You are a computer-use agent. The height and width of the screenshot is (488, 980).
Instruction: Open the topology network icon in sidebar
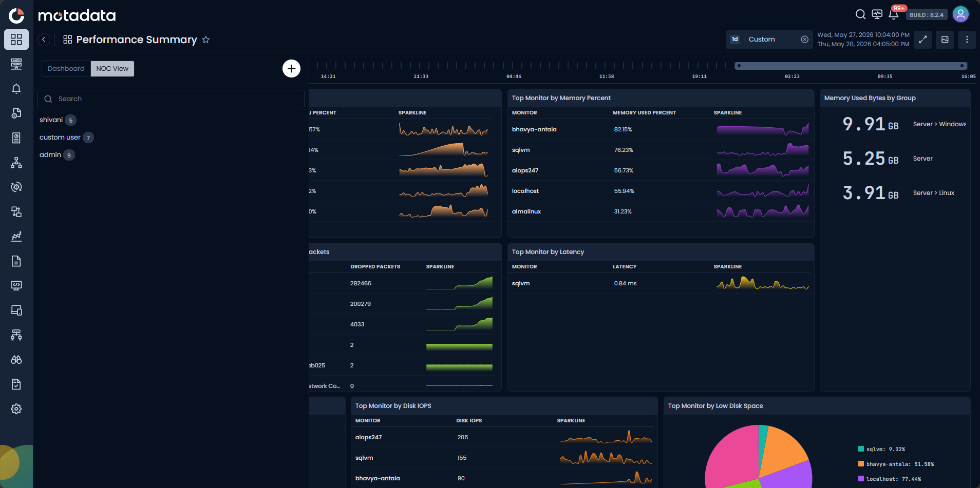16,163
